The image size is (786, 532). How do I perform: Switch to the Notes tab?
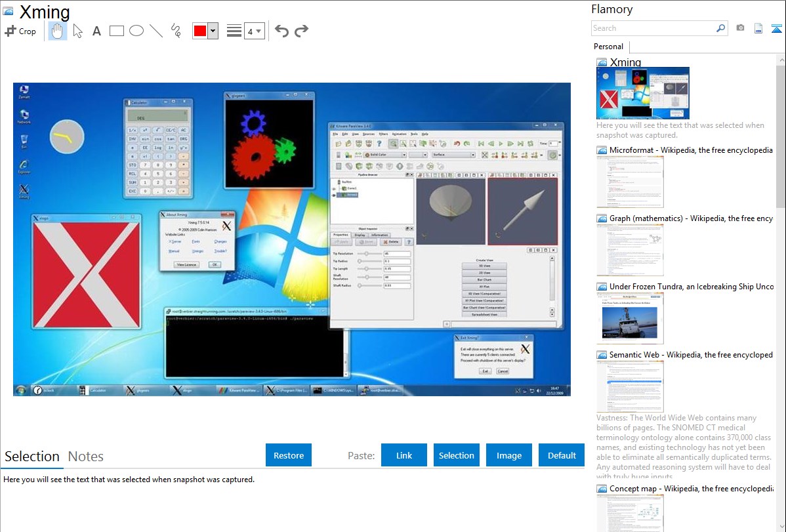click(x=86, y=457)
